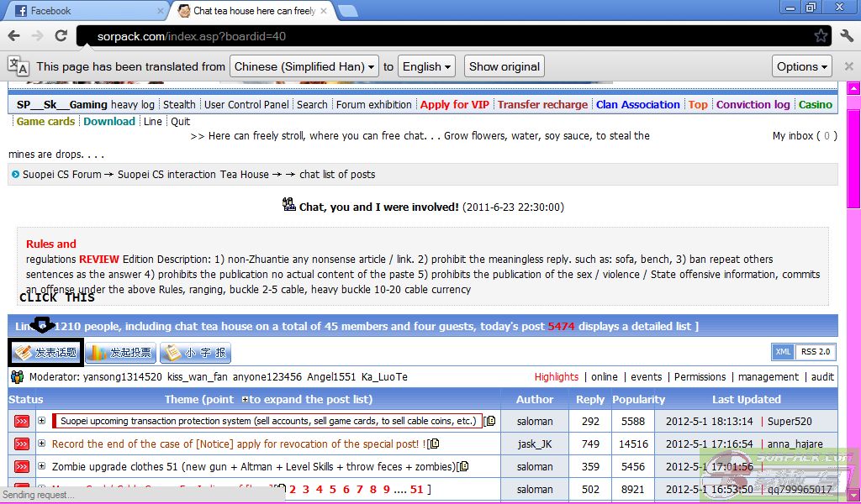Viewport: 861px width, 504px height.
Task: Open the start a poll button
Action: (x=120, y=353)
